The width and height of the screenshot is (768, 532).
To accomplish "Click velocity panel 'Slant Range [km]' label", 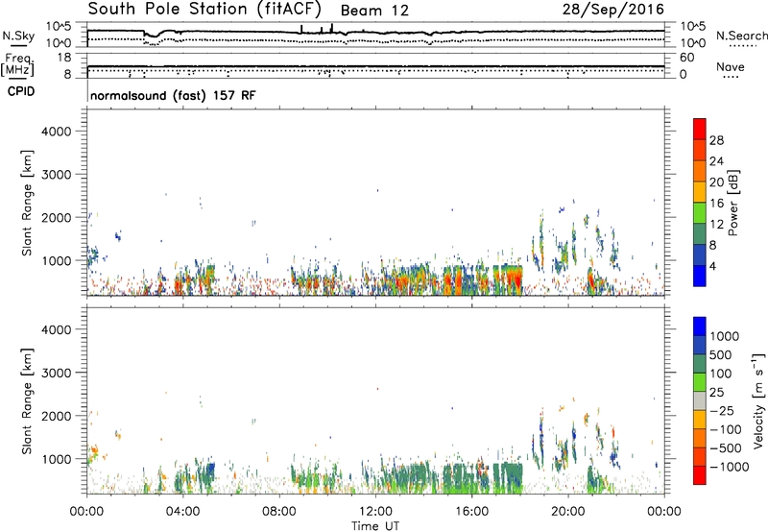I will point(27,400).
